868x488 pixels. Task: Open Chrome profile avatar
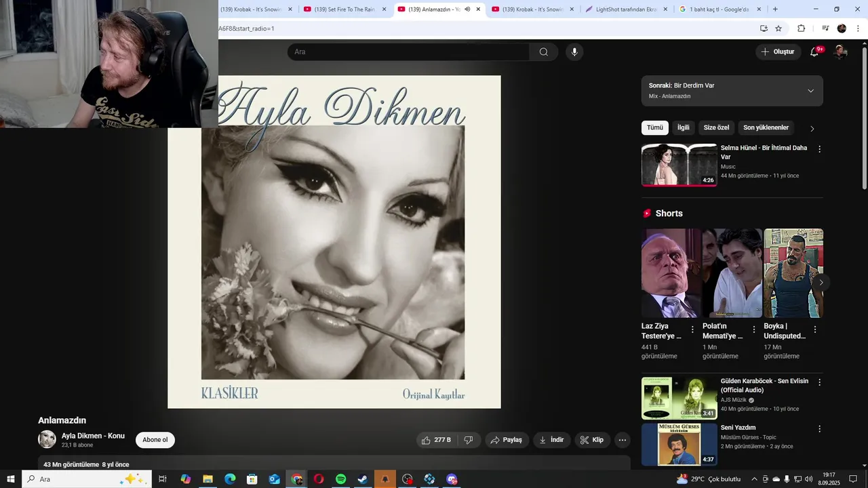click(842, 28)
